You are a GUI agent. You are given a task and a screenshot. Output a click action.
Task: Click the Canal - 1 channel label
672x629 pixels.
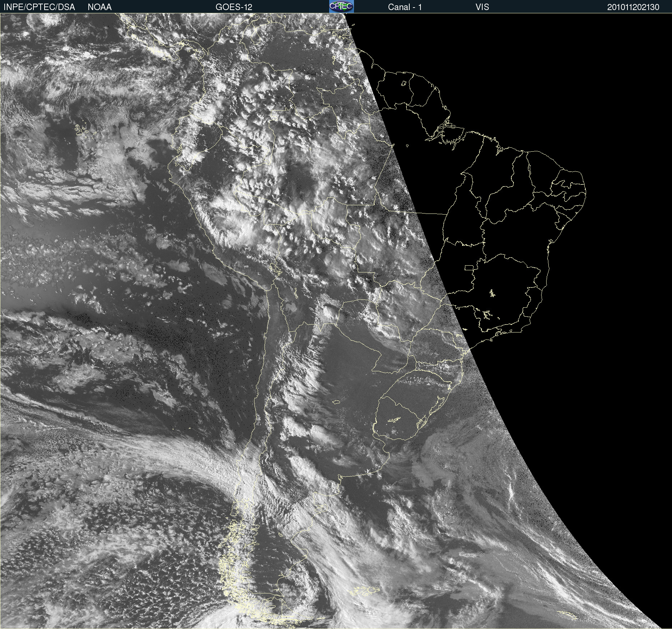[405, 7]
